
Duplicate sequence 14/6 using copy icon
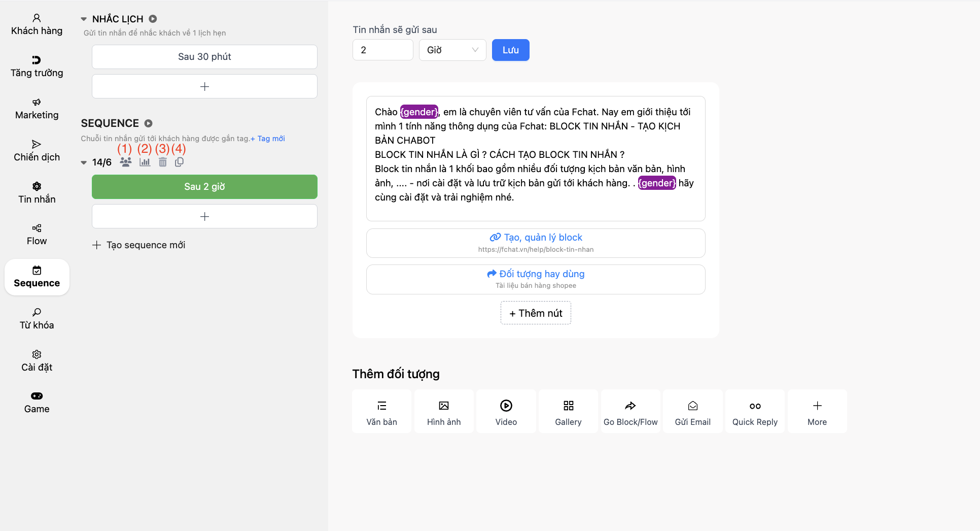click(179, 162)
